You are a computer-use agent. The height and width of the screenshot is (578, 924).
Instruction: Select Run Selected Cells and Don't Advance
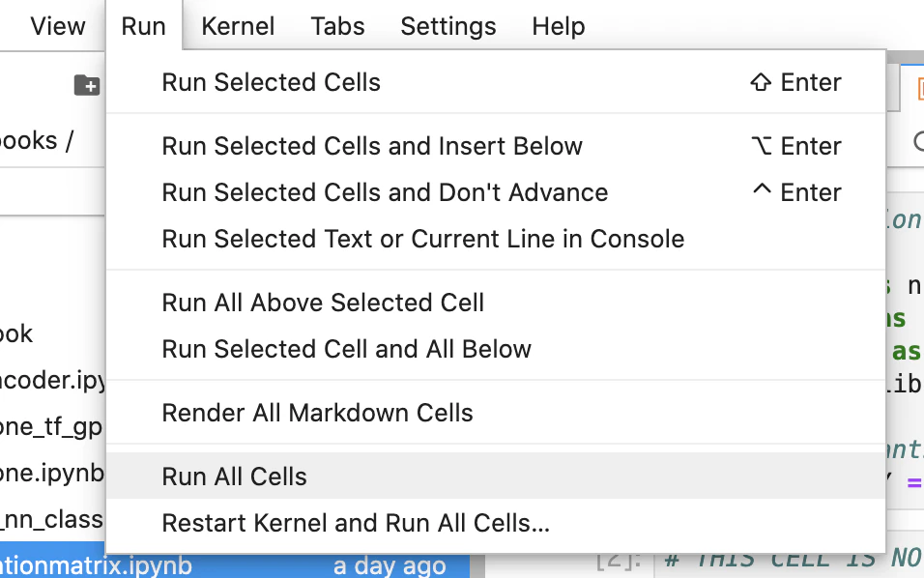(x=496, y=192)
